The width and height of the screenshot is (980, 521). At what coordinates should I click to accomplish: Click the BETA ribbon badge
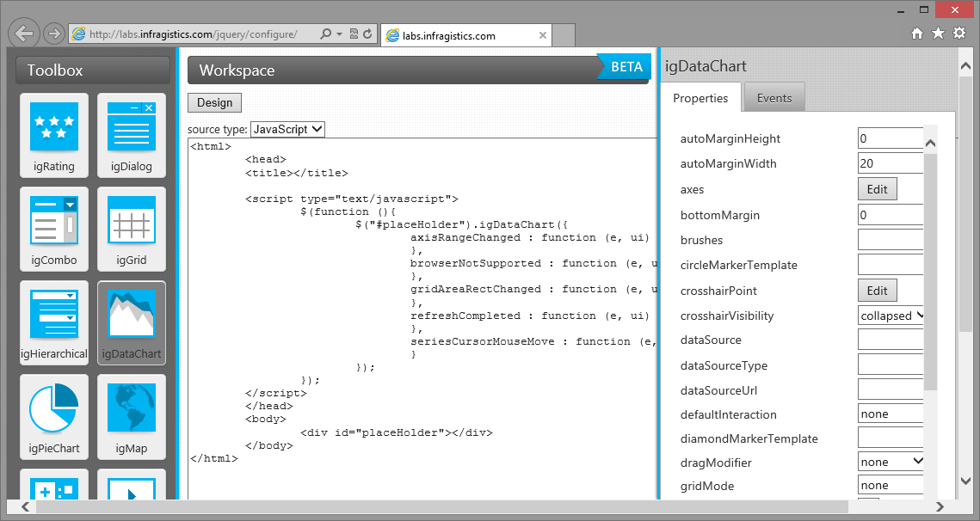click(625, 66)
